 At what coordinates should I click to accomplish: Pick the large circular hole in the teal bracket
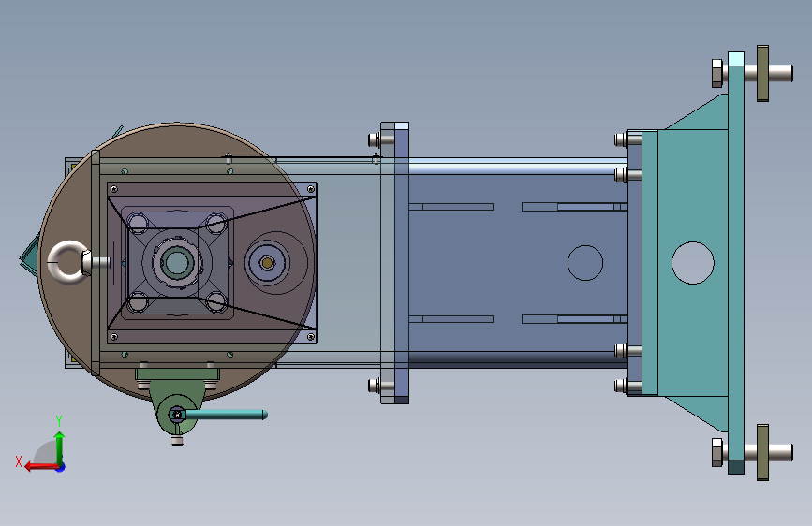point(693,263)
